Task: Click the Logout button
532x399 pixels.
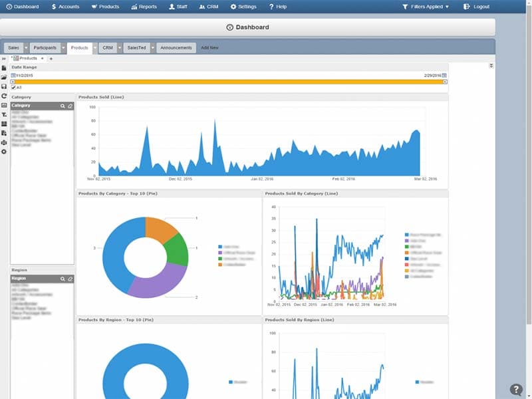Action: [476, 7]
